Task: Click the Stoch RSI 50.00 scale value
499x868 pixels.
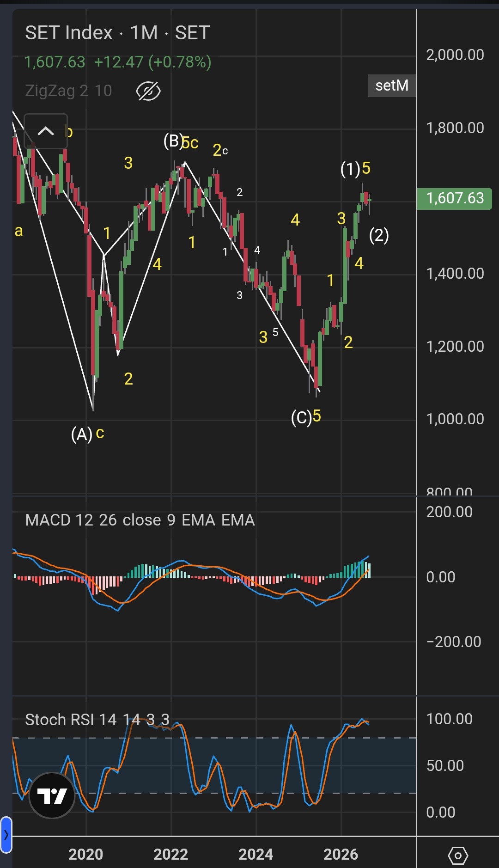Action: coord(445,765)
